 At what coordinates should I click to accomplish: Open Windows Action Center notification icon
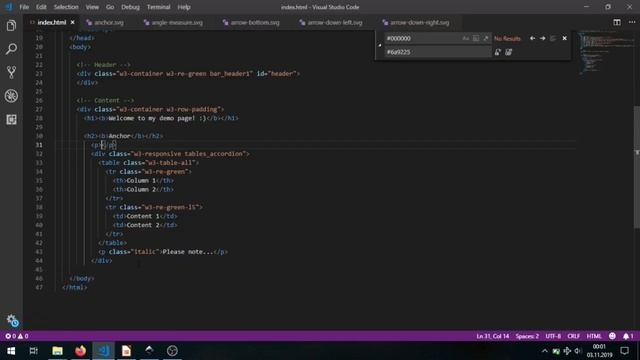tap(624, 351)
